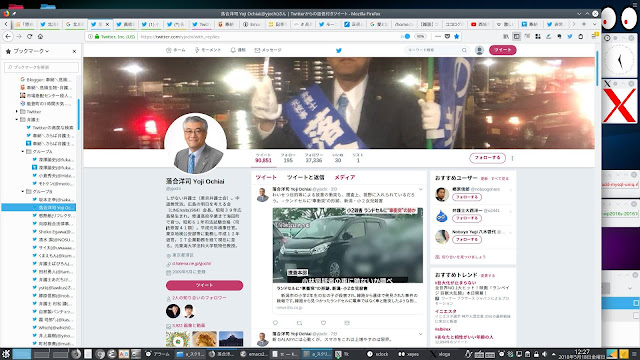Click the ブックマークを検索 bookmark search field
Image resolution: width=640 pixels, height=360 pixels.
point(41,67)
